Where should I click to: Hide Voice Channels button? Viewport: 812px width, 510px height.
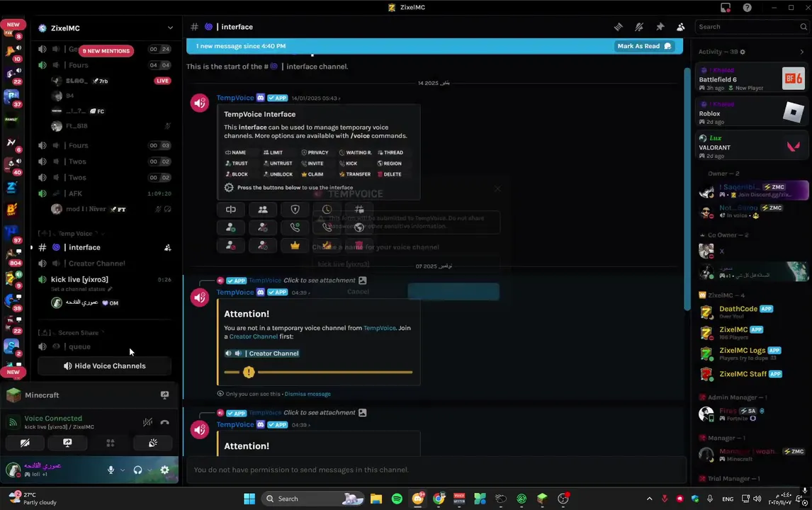105,366
